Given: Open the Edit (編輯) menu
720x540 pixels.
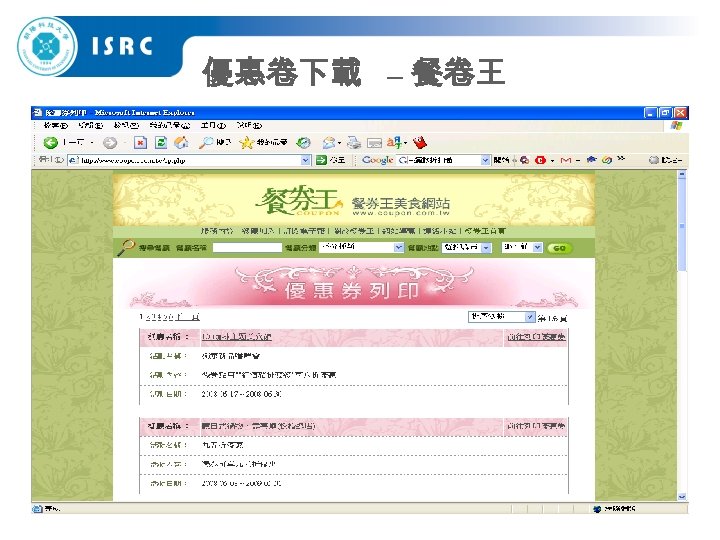Looking at the screenshot, I should tap(90, 125).
